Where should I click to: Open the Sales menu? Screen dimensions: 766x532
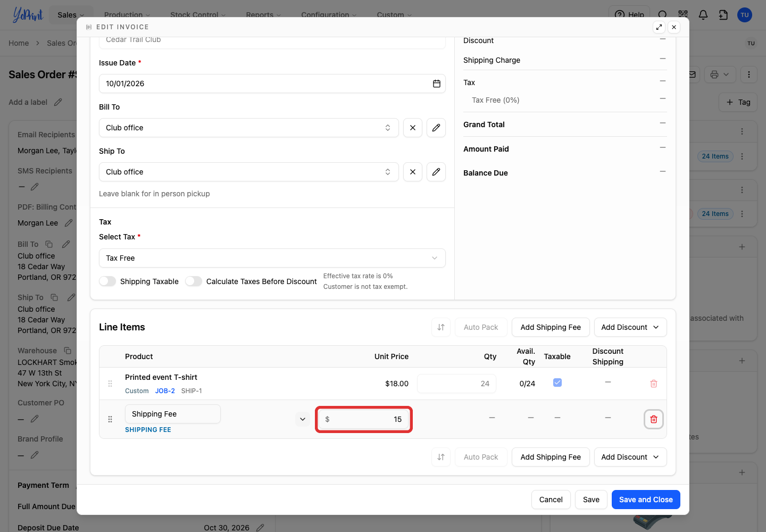[71, 15]
